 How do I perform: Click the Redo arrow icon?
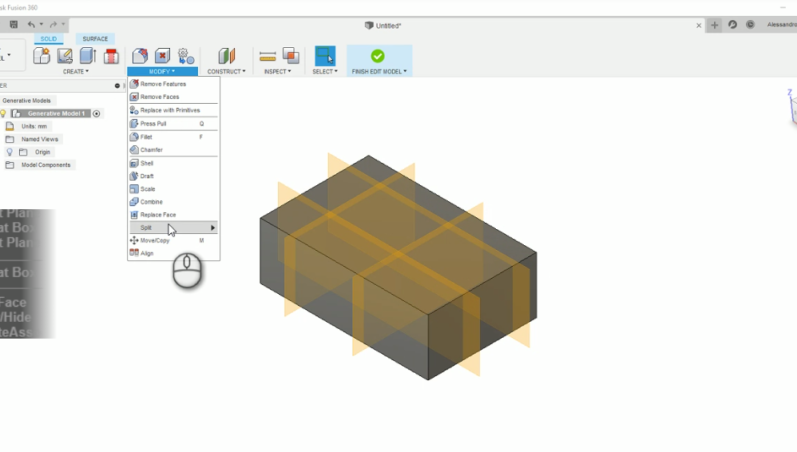coord(53,24)
